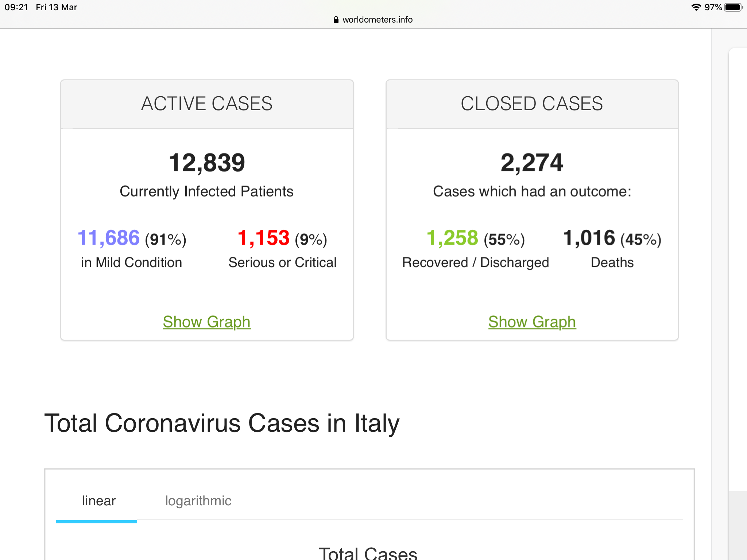Screen dimensions: 747x560
Task: Click the Total Cases chart title
Action: [x=368, y=553]
